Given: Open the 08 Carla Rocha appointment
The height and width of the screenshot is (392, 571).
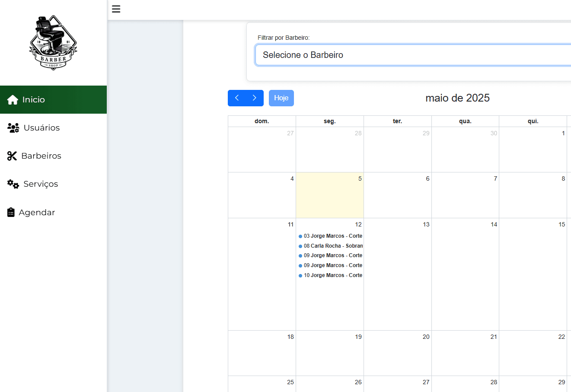Looking at the screenshot, I should 330,246.
